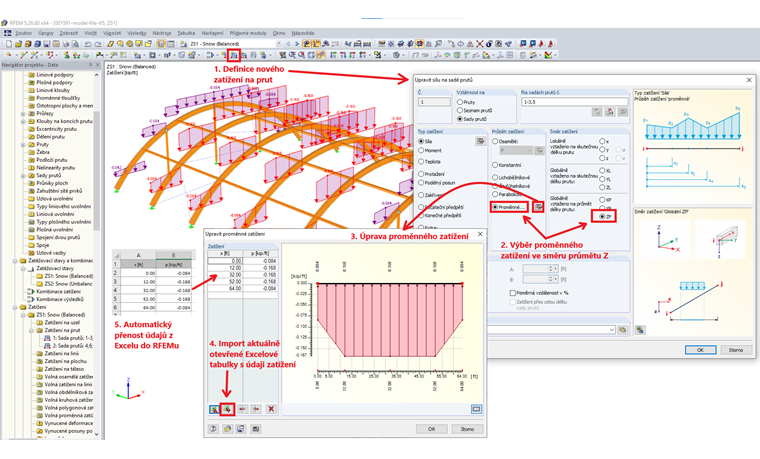The image size is (760, 459).
Task: Click the Open file folder icon
Action: click(x=18, y=44)
